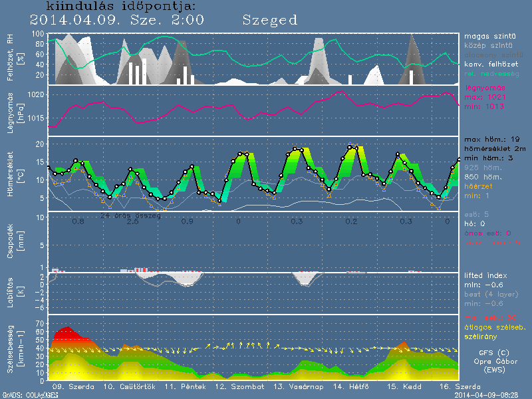Click the '15. Kedd' day label
The height and width of the screenshot is (399, 532).
[404, 386]
